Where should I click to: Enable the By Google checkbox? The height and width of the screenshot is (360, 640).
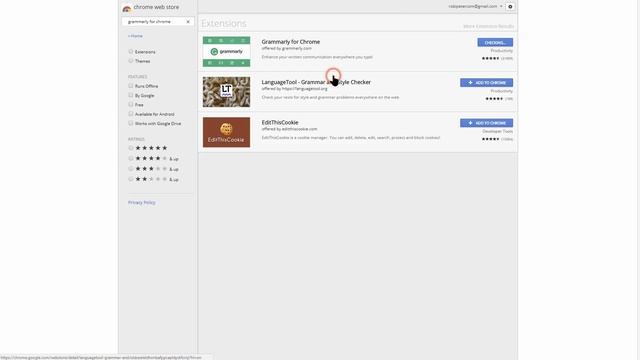(x=131, y=95)
